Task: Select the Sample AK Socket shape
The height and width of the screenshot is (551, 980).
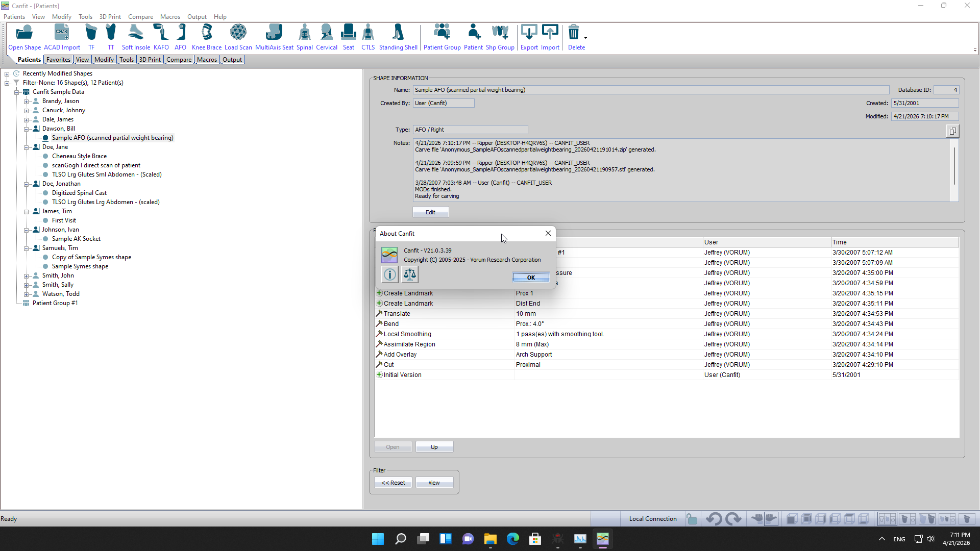Action: coord(76,239)
